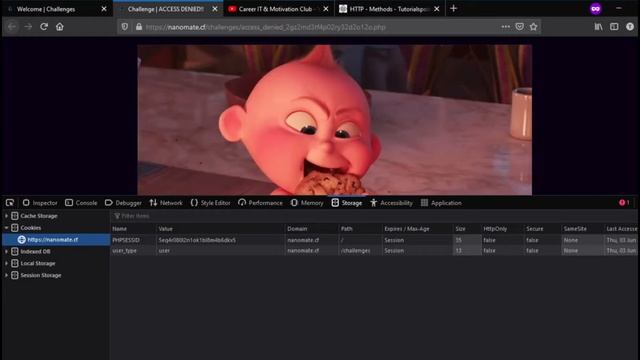Viewport: 640px width, 360px height.
Task: Expand the Cache Storage tree node
Action: coord(6,216)
